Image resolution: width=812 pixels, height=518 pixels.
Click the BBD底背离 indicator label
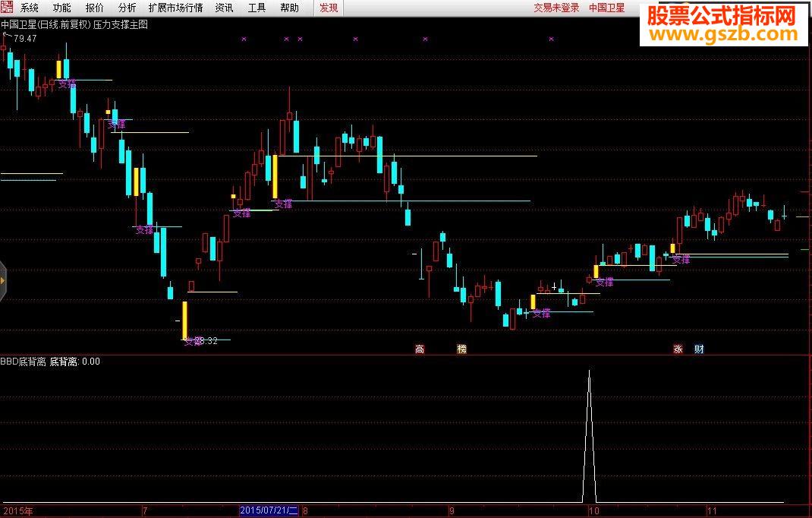(24, 362)
